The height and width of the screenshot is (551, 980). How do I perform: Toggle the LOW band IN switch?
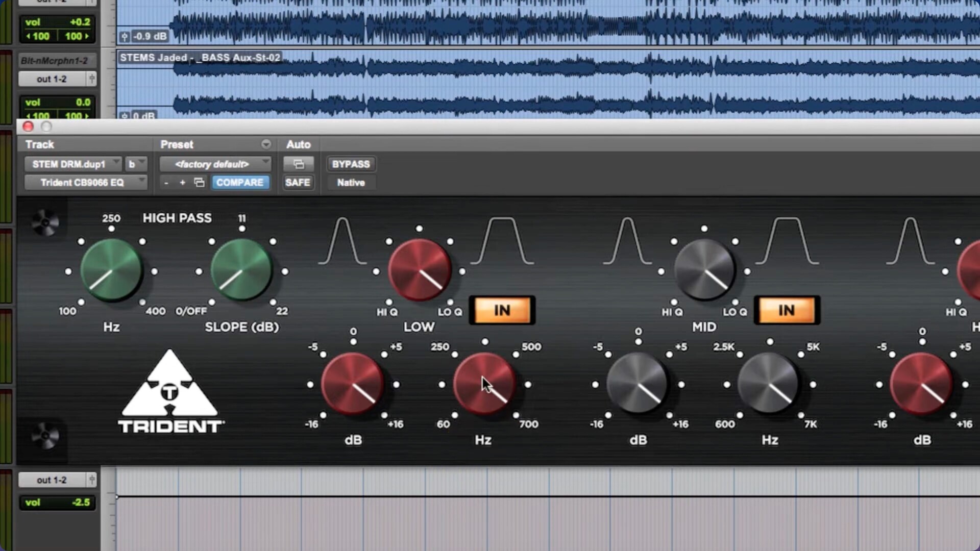(x=502, y=310)
